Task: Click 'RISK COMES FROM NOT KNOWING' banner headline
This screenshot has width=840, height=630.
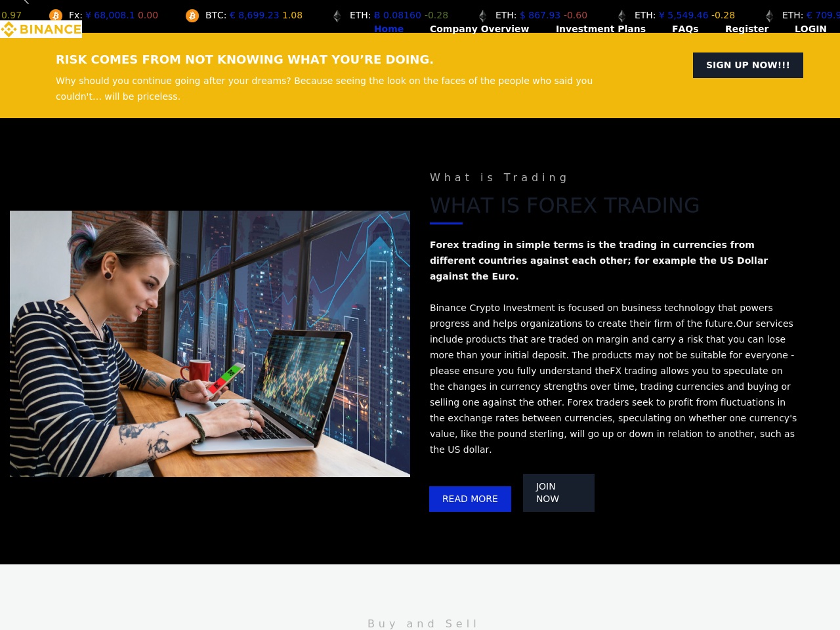Action: [245, 60]
